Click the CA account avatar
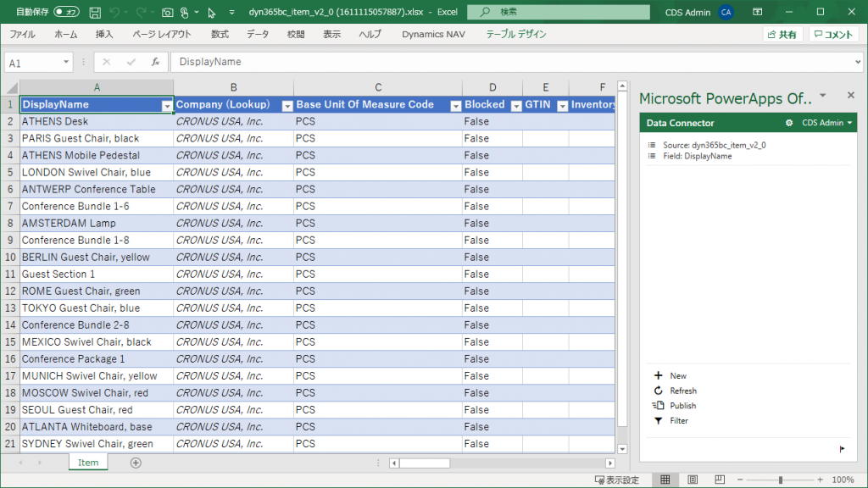This screenshot has width=868, height=488. point(726,12)
